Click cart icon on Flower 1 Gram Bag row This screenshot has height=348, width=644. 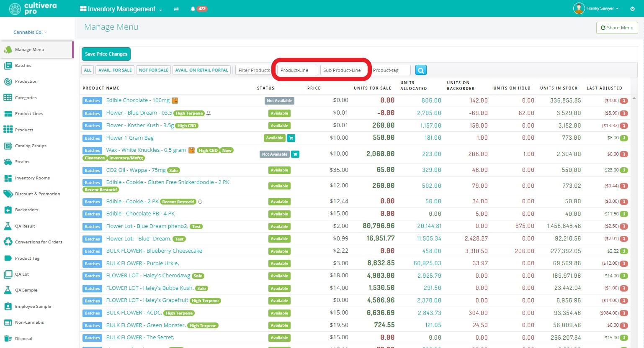pos(291,138)
